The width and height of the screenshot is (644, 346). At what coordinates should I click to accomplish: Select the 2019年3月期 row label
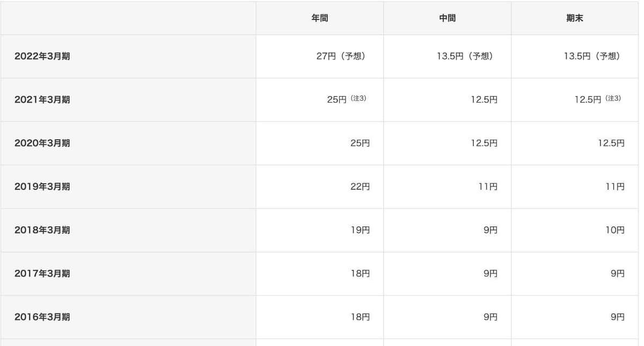tap(42, 187)
